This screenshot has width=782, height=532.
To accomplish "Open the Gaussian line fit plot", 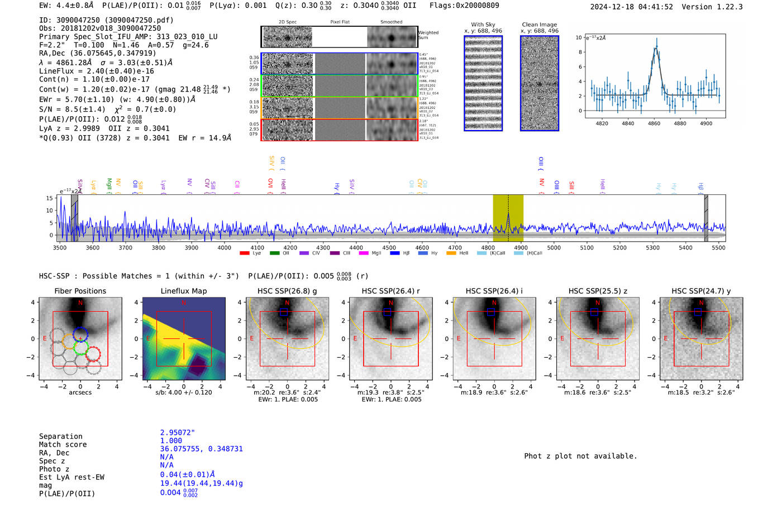I will tap(655, 76).
